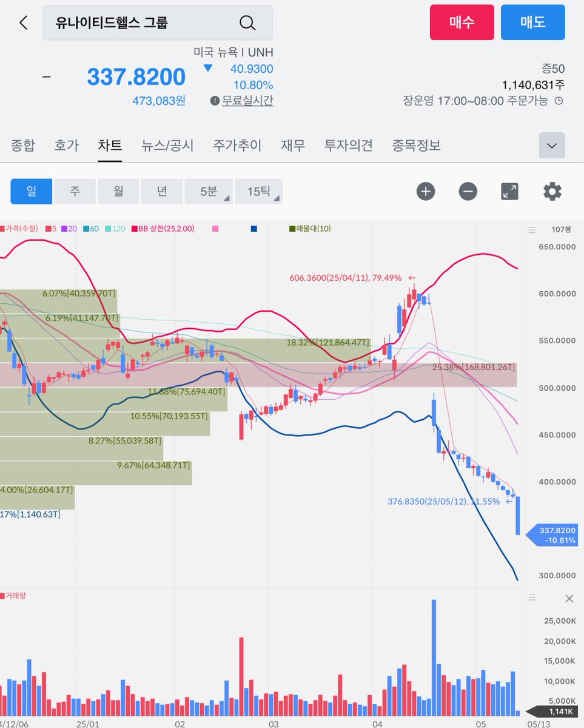The width and height of the screenshot is (584, 728).
Task: Select the 월 monthly period
Action: coord(118,192)
